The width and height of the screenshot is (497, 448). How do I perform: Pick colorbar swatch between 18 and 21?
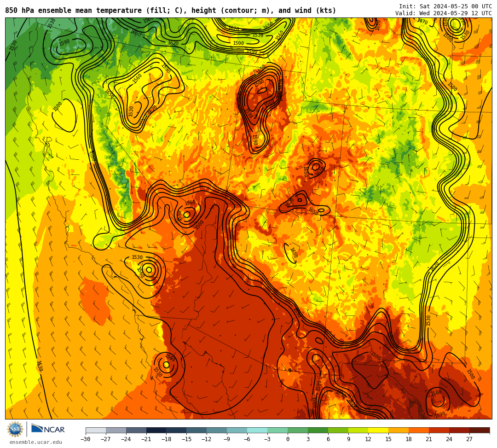coord(419,430)
